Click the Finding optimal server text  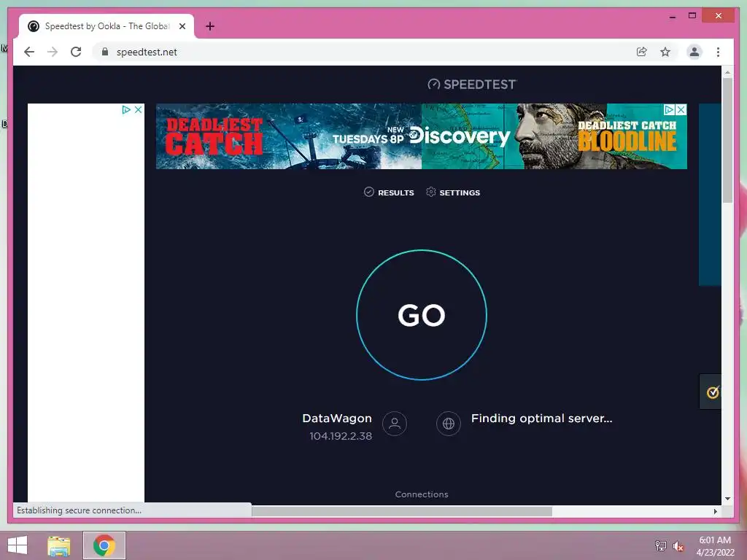542,418
